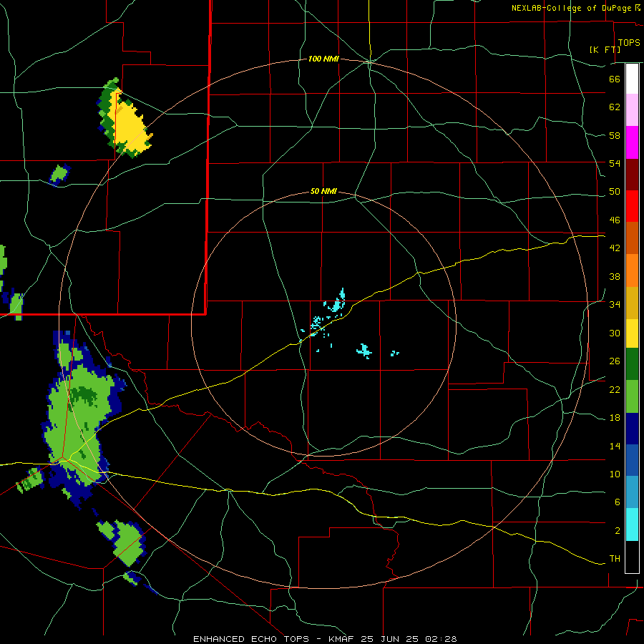This screenshot has height=644, width=644.
Task: Click the white swatch at top of legend
Action: coord(632,79)
